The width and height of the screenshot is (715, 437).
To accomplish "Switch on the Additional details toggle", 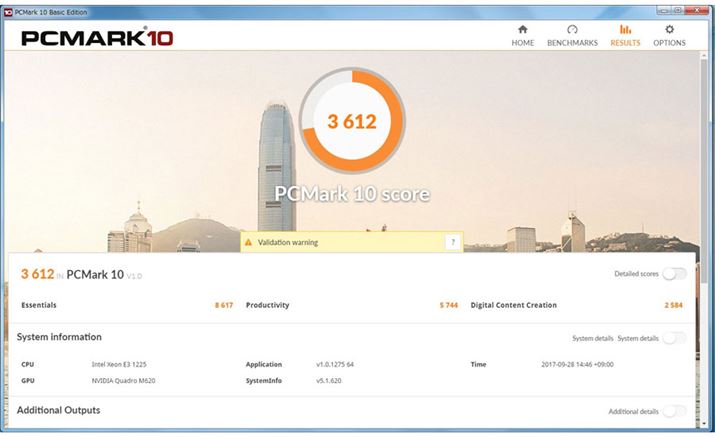I will (x=674, y=411).
